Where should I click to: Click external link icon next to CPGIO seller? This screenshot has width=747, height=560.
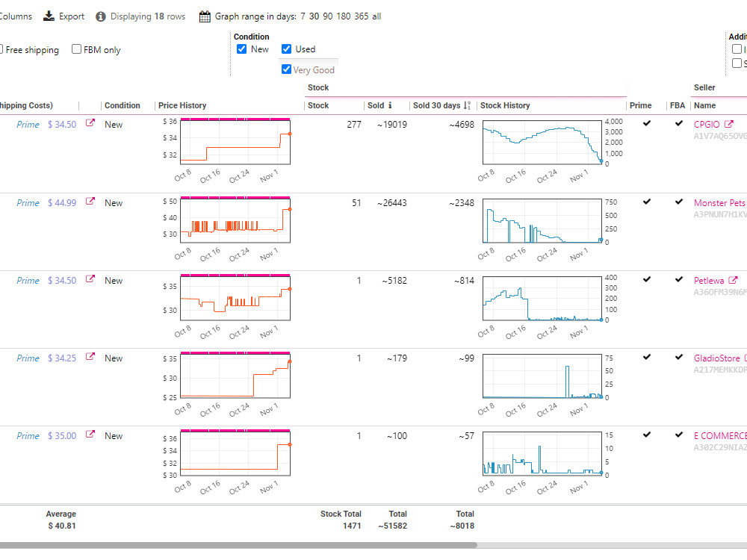pyautogui.click(x=728, y=124)
